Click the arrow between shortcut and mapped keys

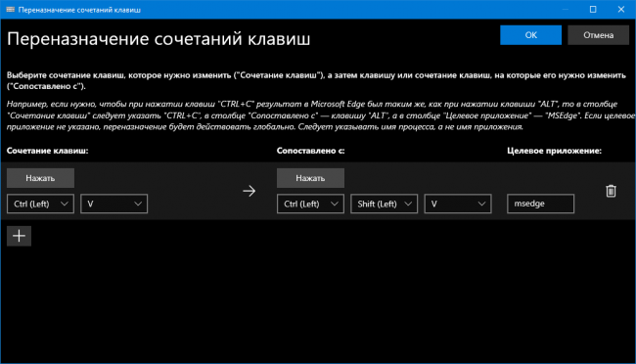pos(250,191)
